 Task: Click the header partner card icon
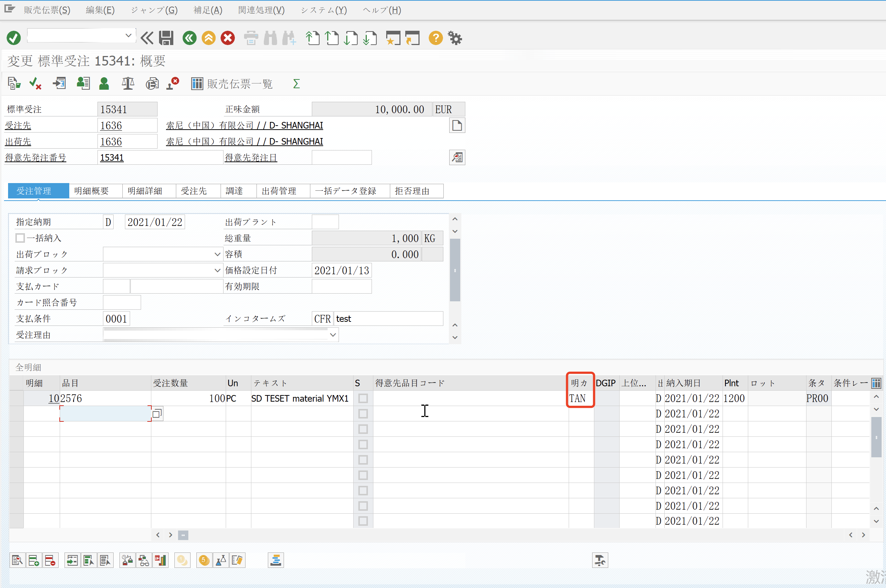(x=83, y=83)
